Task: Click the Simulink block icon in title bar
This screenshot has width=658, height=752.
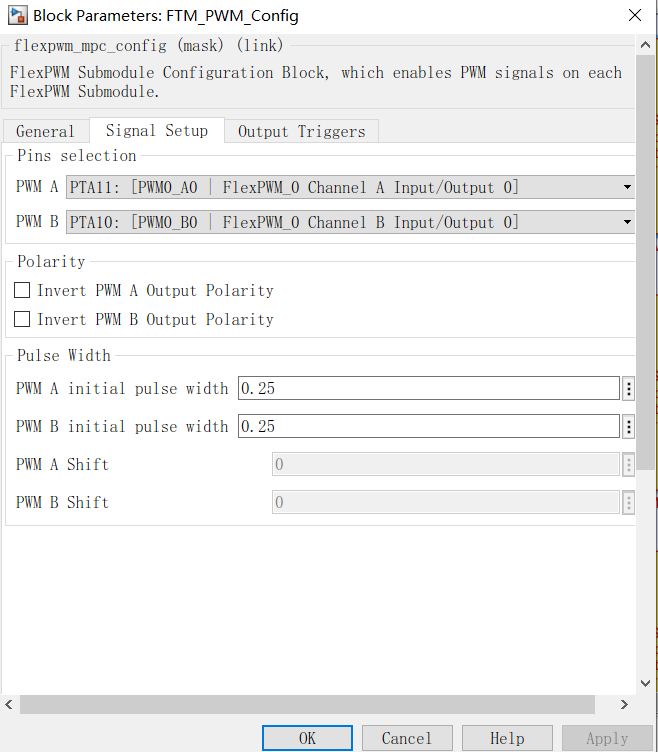Action: coord(18,15)
